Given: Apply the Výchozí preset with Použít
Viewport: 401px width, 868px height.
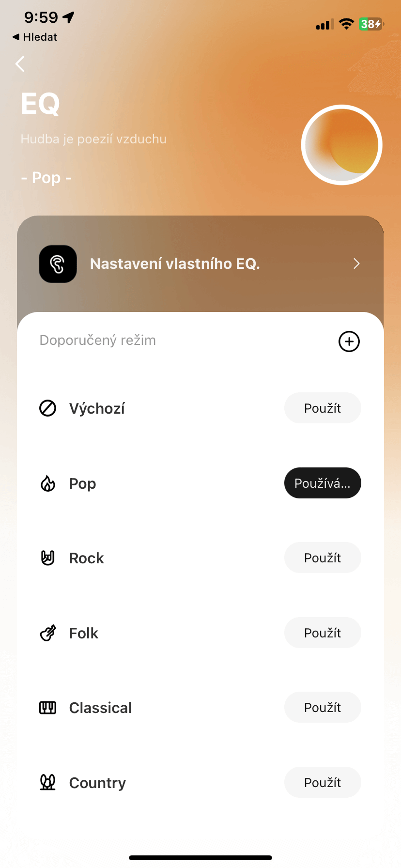Looking at the screenshot, I should (x=323, y=408).
